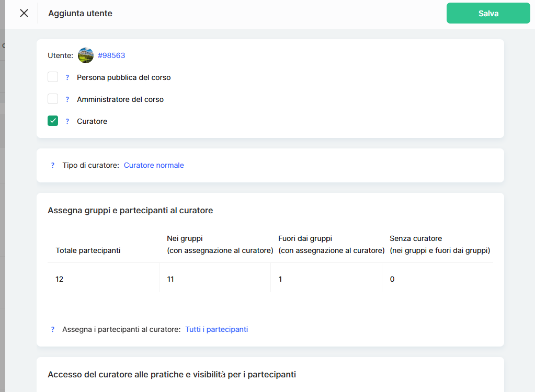The width and height of the screenshot is (535, 392).
Task: Show help icon next to Curatore
Action: (67, 121)
